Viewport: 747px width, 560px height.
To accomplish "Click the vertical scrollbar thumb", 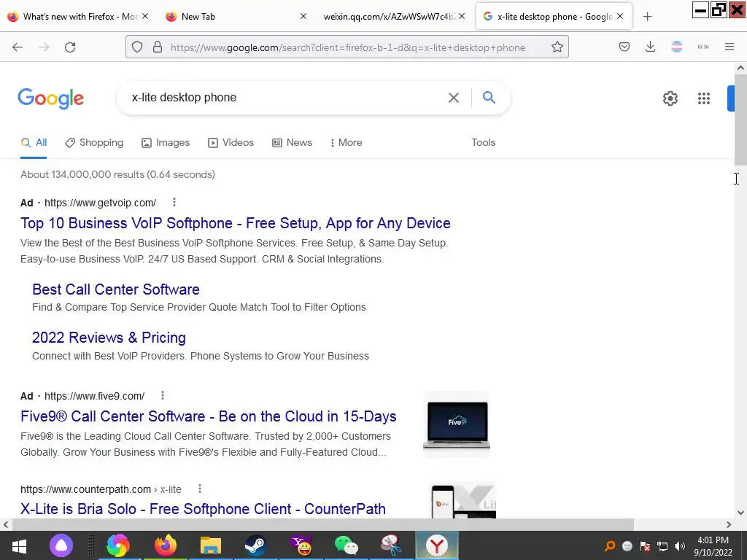I will [x=740, y=120].
